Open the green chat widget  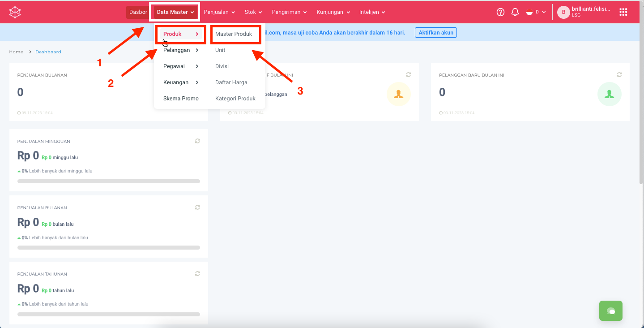coord(610,311)
